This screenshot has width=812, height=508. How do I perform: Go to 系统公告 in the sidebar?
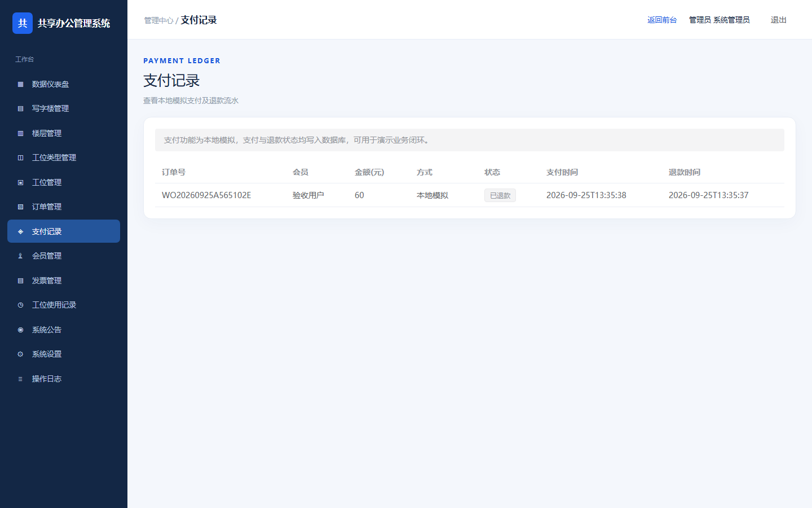pyautogui.click(x=64, y=330)
